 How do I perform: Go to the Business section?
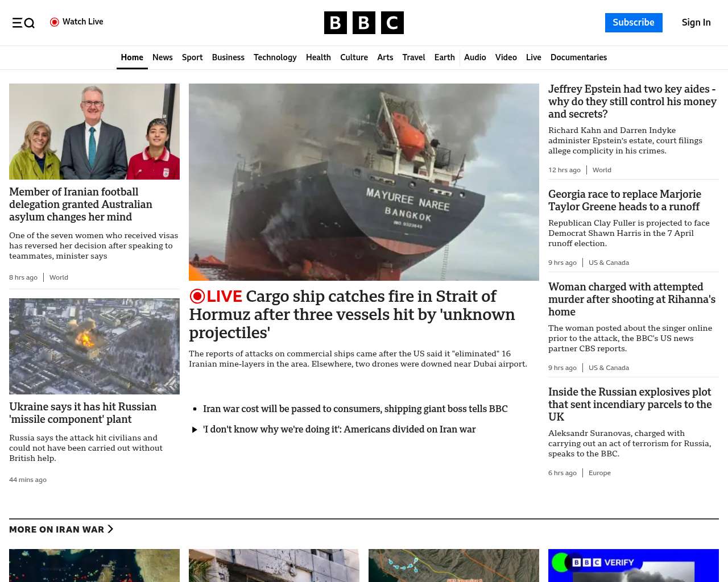[228, 57]
